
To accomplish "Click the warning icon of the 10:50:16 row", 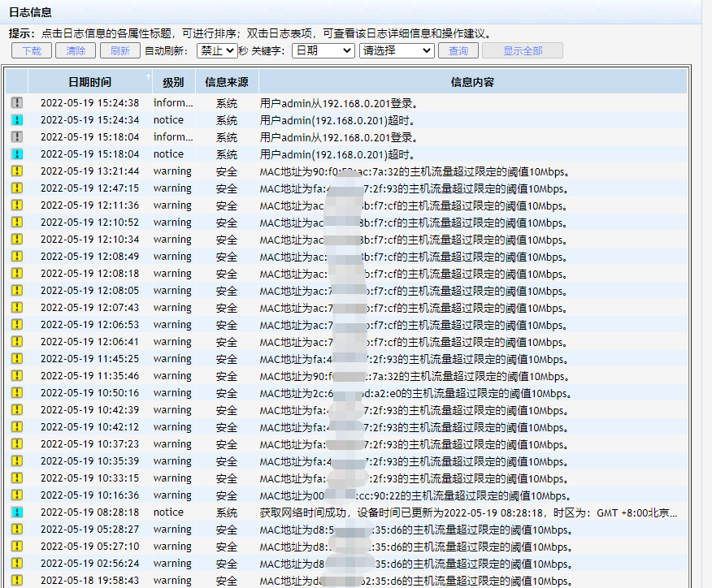I will (17, 393).
